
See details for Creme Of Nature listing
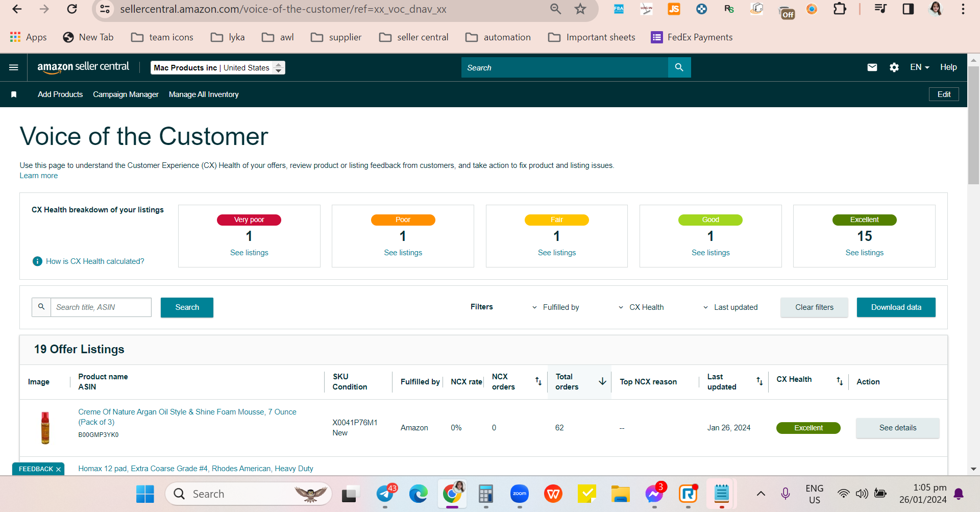pos(898,428)
